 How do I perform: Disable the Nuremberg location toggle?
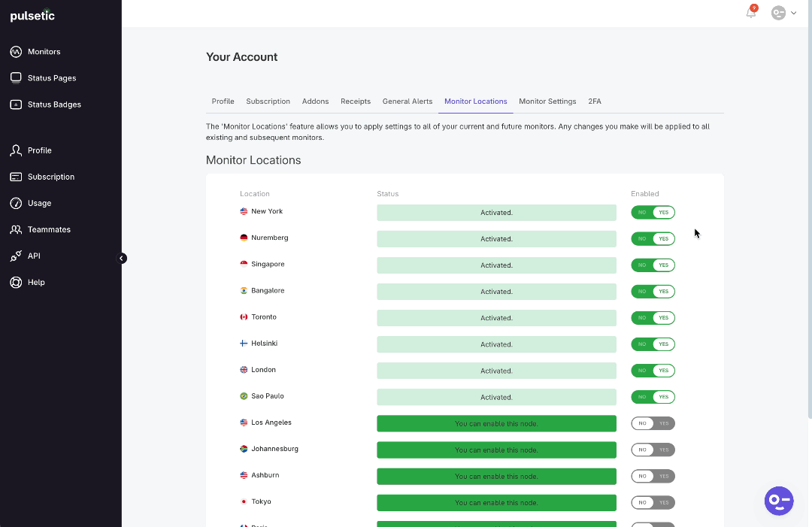653,238
